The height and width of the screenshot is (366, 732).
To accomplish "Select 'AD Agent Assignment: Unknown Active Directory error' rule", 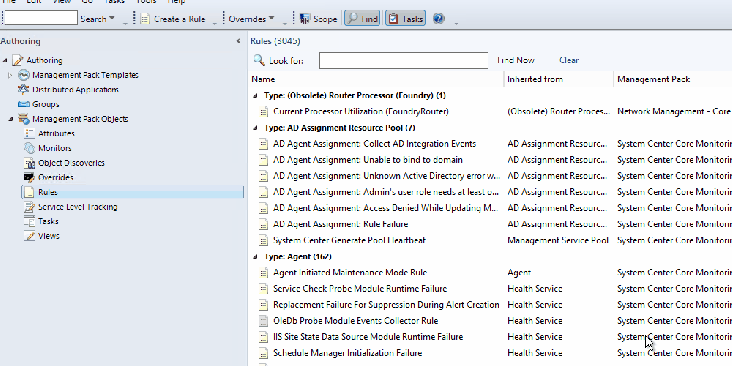I will 386,176.
